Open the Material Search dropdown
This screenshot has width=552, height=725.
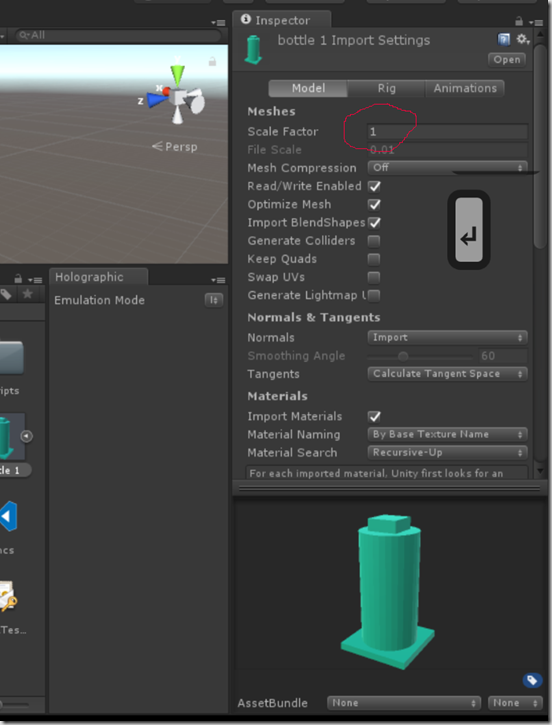coord(448,452)
